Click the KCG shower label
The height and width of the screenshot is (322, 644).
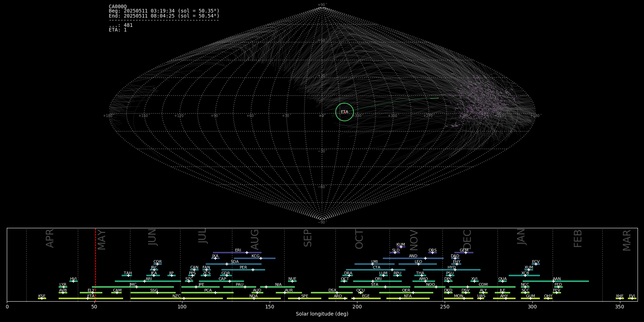[x=255, y=256]
